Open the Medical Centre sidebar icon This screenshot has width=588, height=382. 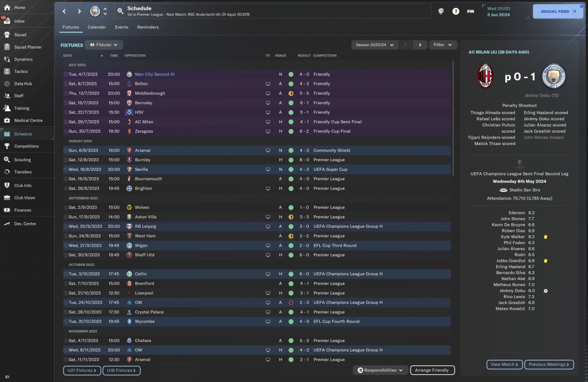7,120
